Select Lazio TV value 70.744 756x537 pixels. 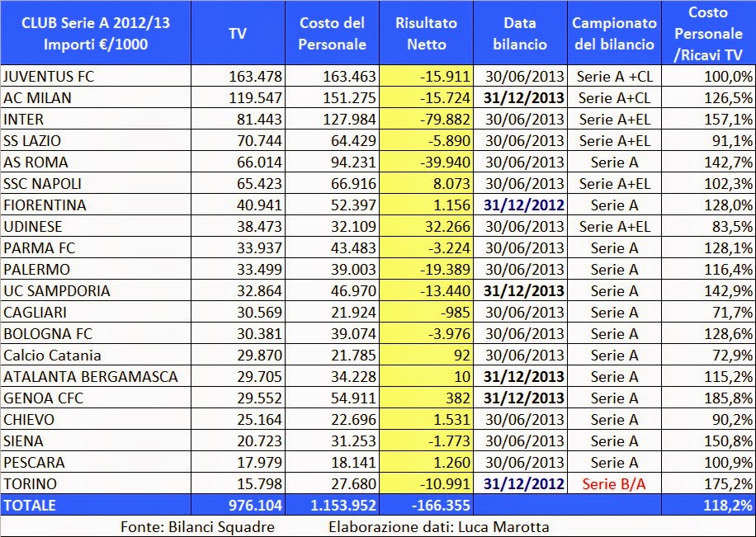259,141
